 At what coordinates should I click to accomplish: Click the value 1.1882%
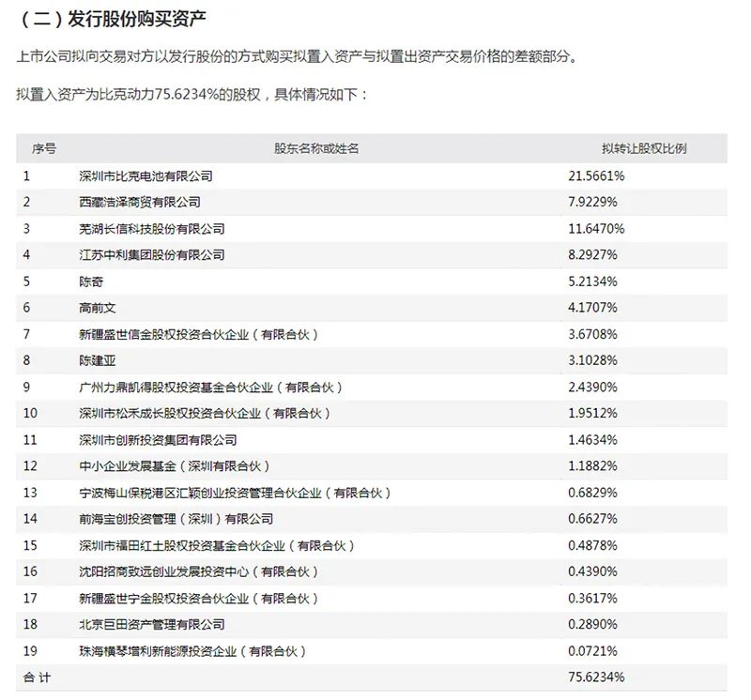[592, 465]
